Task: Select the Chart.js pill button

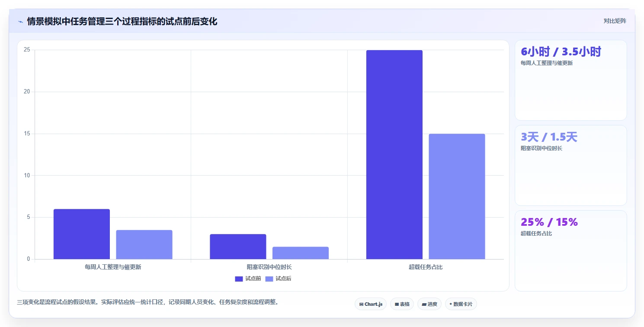Action: (x=371, y=304)
